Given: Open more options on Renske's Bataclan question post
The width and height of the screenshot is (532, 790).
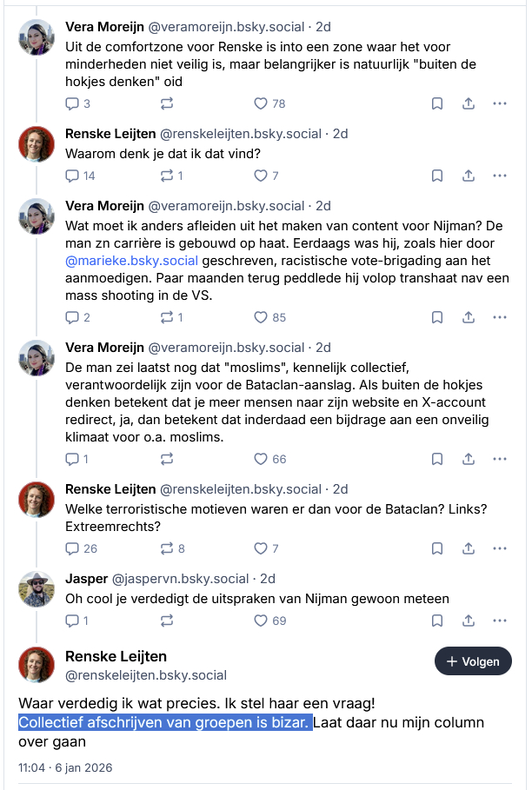Looking at the screenshot, I should [x=499, y=548].
